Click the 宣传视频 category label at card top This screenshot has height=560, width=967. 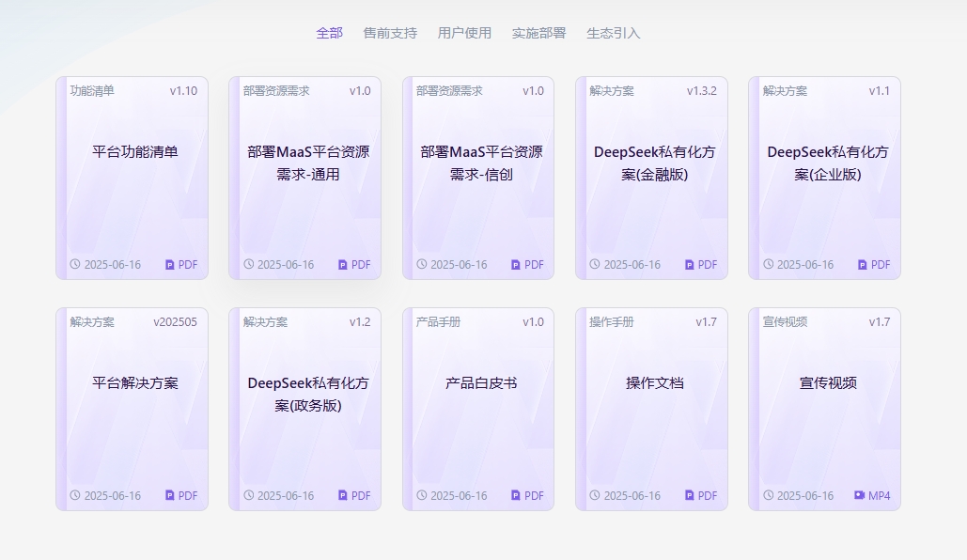coord(785,322)
